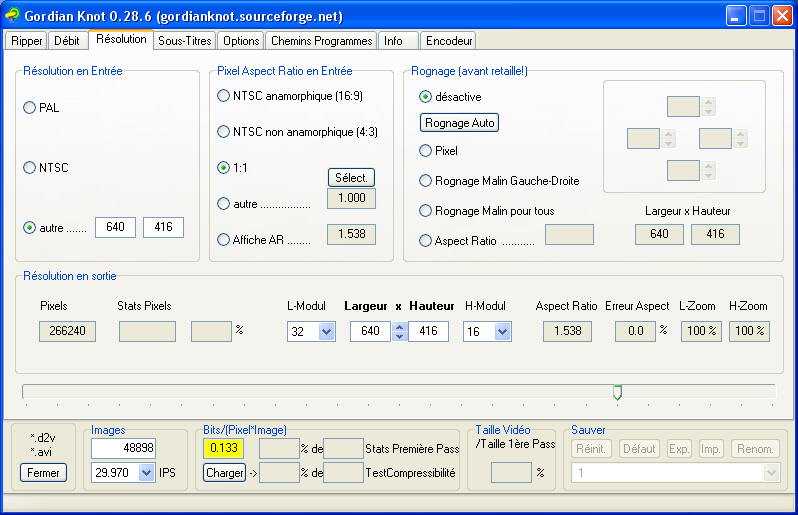Select the désactive cropping option
The height and width of the screenshot is (515, 798).
450,97
